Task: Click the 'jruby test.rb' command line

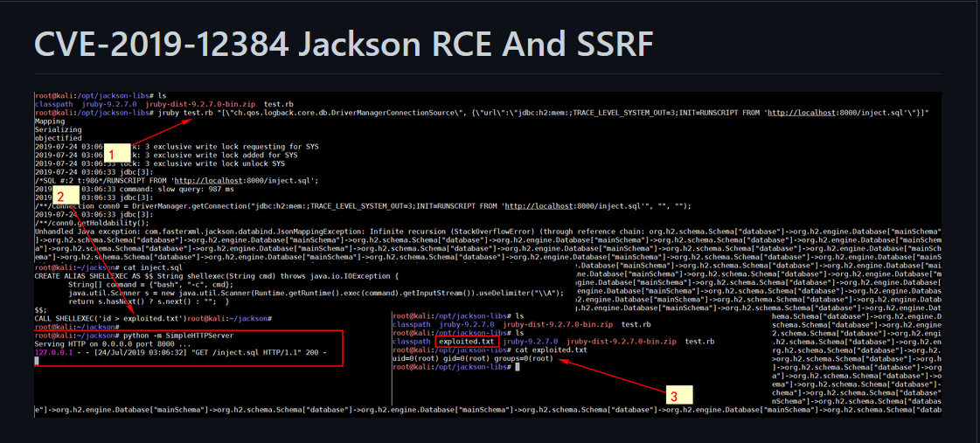Action: click(x=481, y=113)
